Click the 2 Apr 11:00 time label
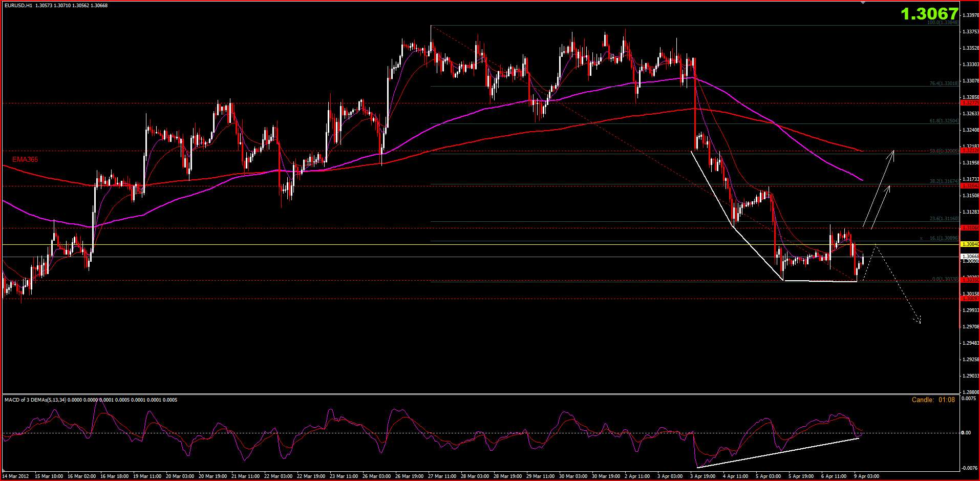 [637, 476]
